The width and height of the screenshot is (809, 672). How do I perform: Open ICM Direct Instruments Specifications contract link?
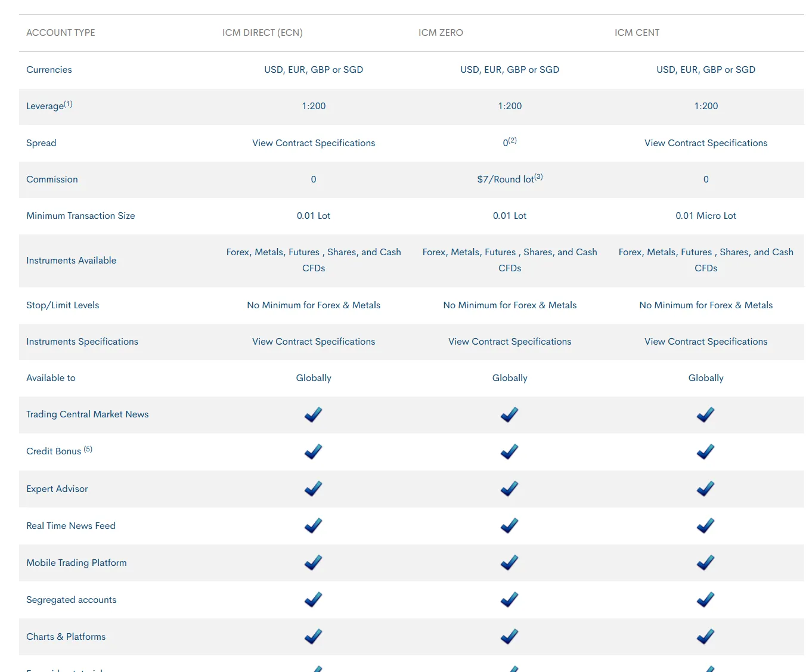point(314,342)
